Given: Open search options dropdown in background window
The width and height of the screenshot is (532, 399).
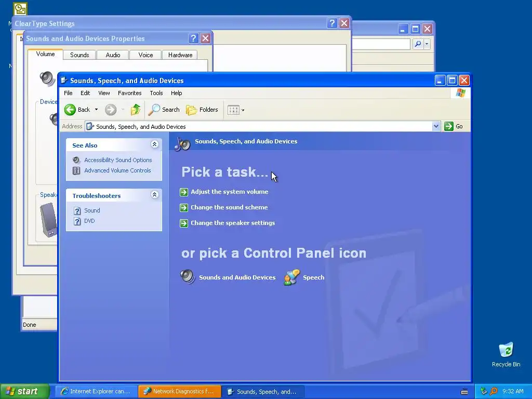Looking at the screenshot, I should click(x=427, y=44).
